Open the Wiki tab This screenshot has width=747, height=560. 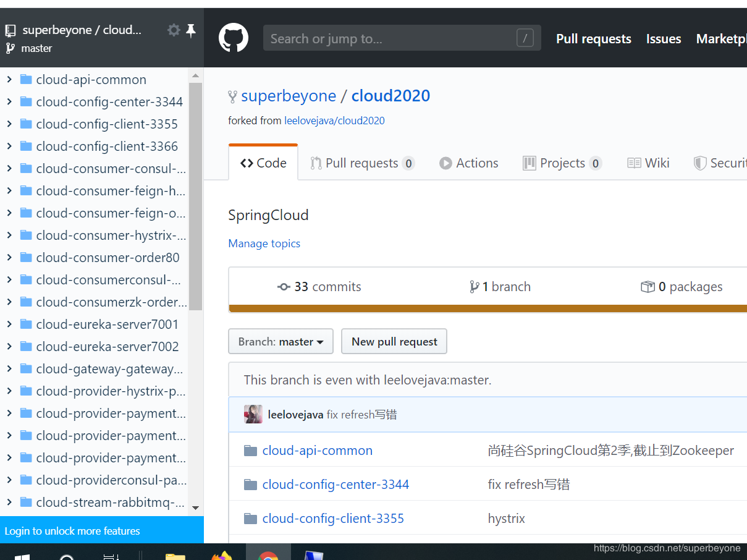click(649, 163)
